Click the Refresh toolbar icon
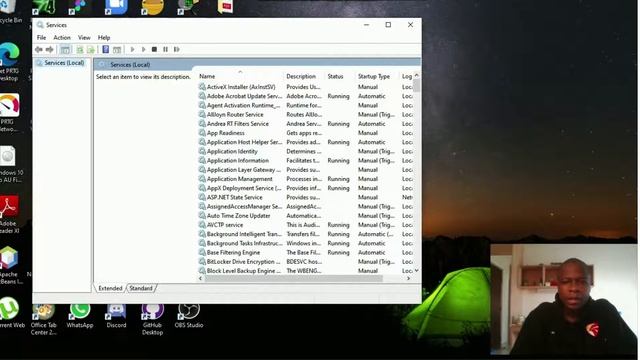Image resolution: width=640 pixels, height=360 pixels. [x=80, y=49]
